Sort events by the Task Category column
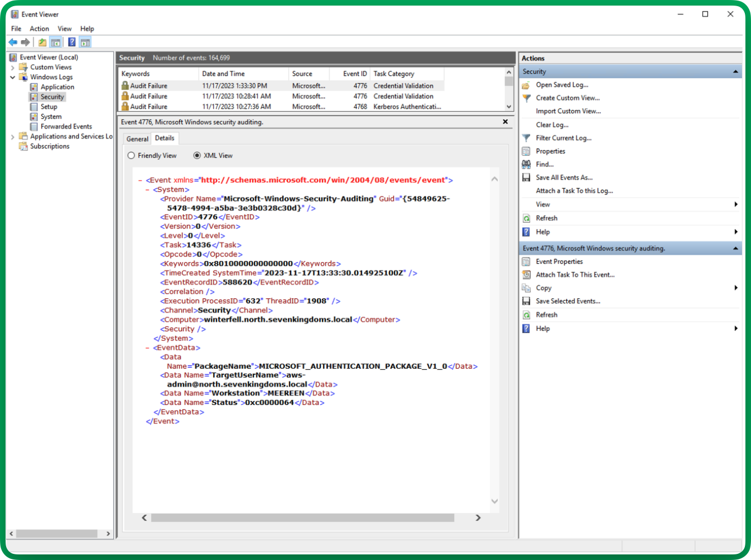Viewport: 751px width, 560px height. [x=407, y=74]
